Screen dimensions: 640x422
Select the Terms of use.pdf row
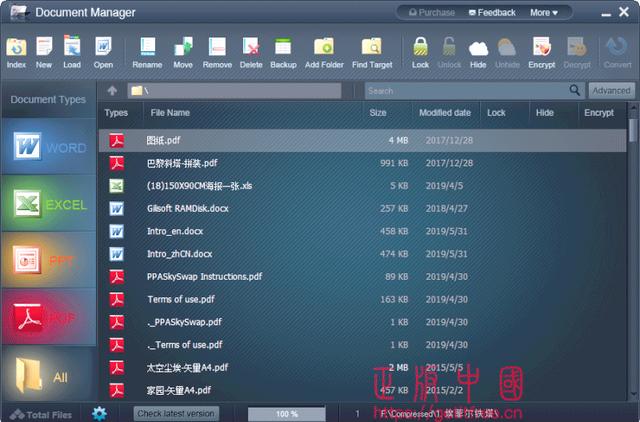pos(362,300)
